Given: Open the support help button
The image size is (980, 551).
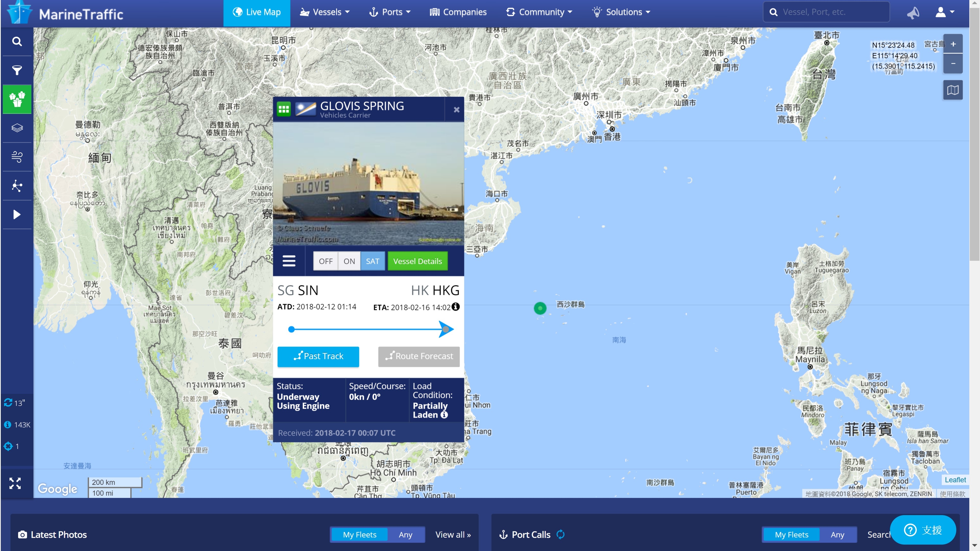Looking at the screenshot, I should click(923, 530).
